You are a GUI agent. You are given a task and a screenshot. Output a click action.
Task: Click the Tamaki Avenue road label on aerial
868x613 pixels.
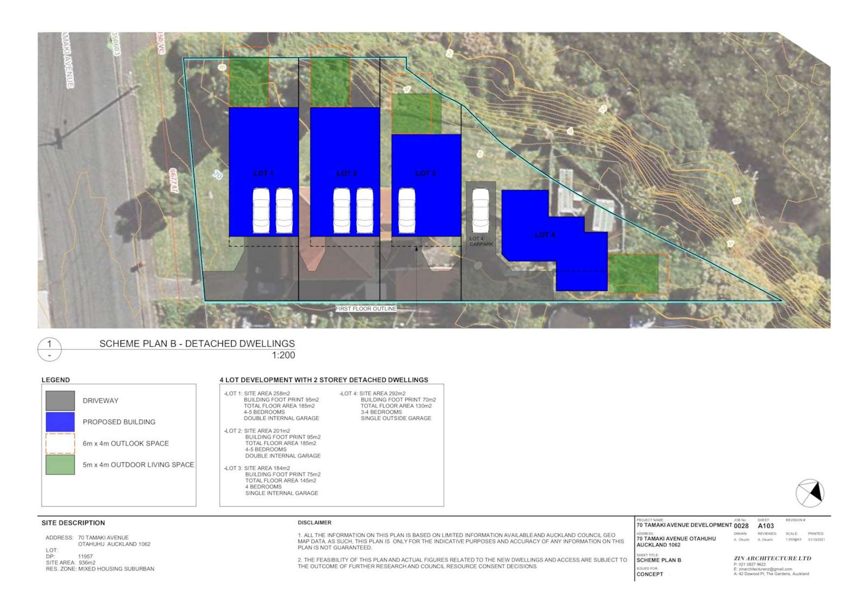(x=68, y=59)
